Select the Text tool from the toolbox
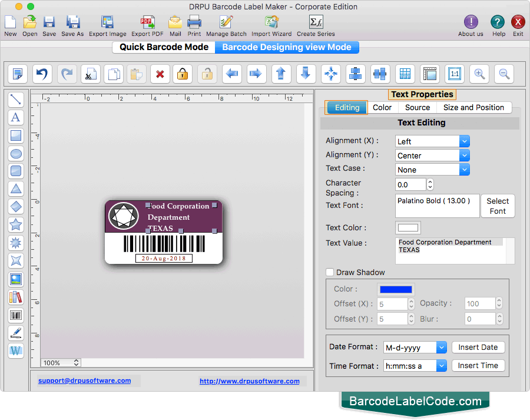This screenshot has height=420, width=530. click(16, 117)
